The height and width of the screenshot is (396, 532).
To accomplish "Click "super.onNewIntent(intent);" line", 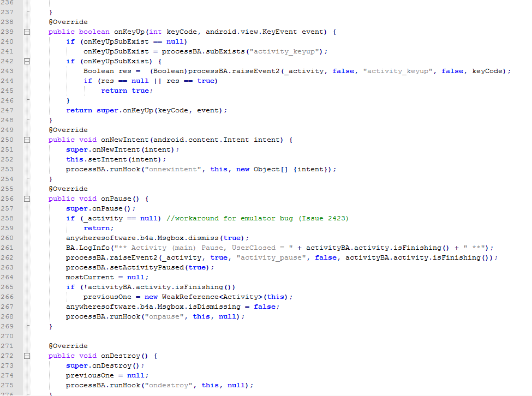I will 122,149.
